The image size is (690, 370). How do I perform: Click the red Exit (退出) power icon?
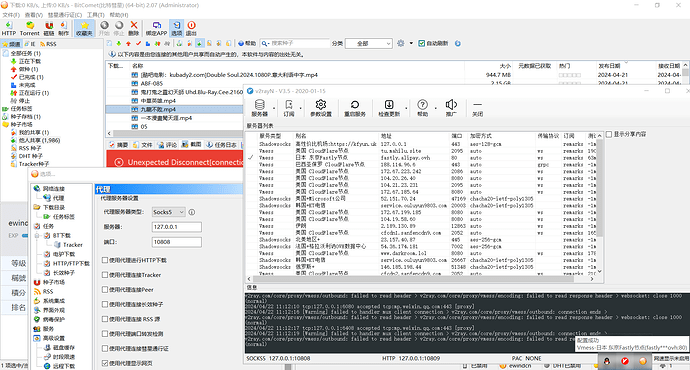point(191,28)
